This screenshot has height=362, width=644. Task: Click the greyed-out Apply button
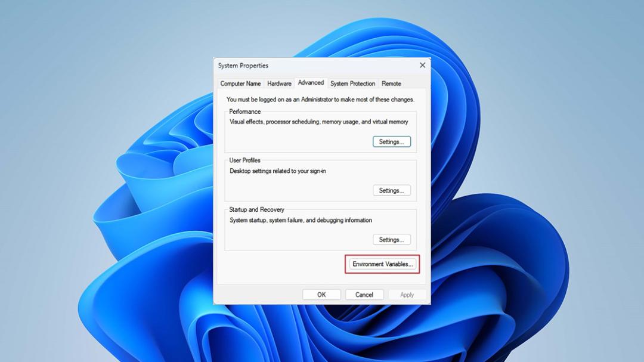coord(407,295)
